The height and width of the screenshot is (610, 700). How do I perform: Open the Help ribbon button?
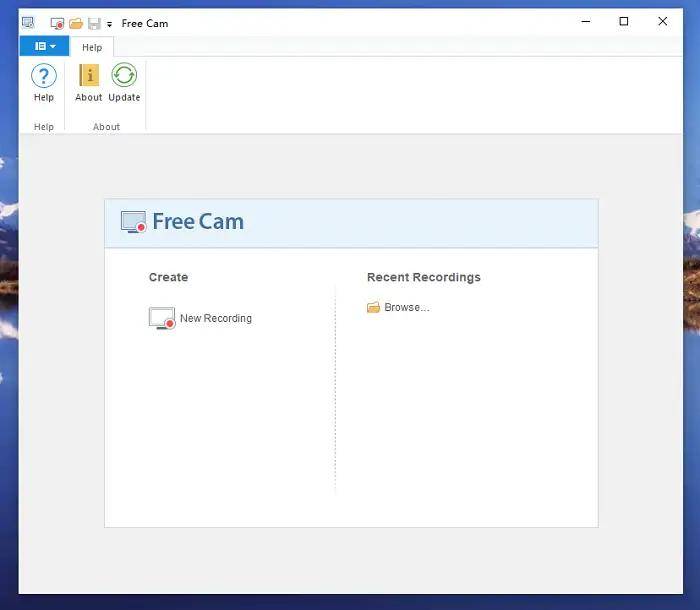point(44,83)
